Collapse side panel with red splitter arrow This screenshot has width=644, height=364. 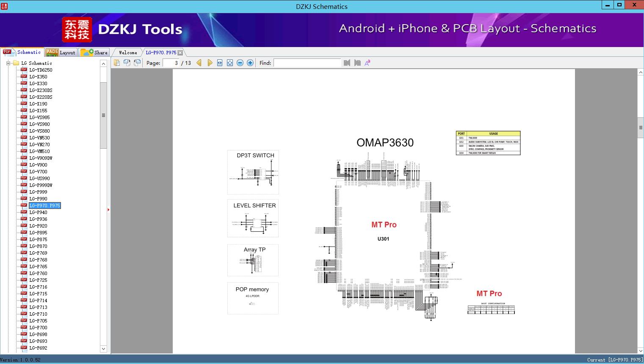[x=108, y=210]
